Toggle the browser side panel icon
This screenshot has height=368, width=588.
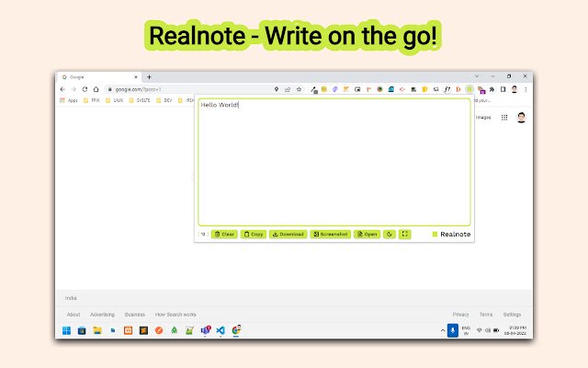pos(503,89)
